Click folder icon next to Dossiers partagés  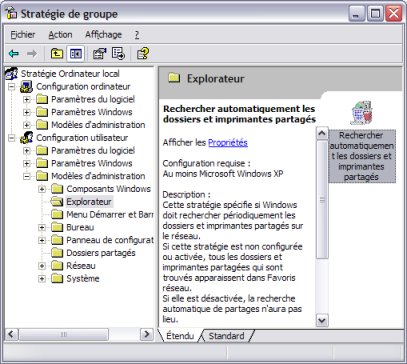[x=57, y=253]
